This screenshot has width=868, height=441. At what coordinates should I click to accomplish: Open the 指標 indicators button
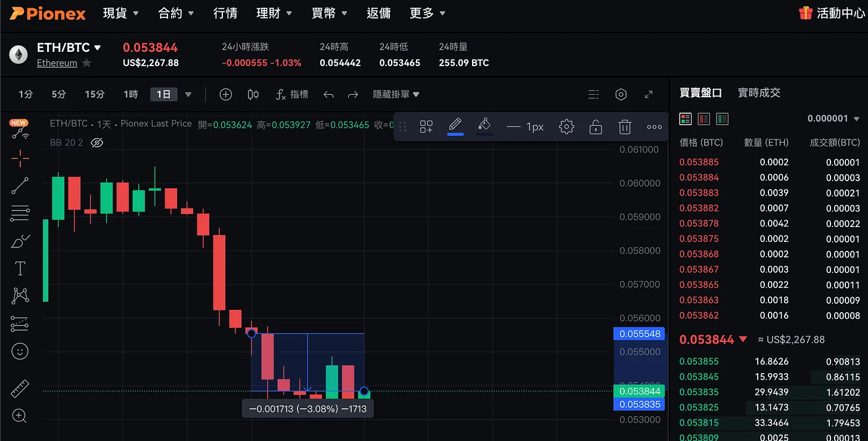coord(292,94)
